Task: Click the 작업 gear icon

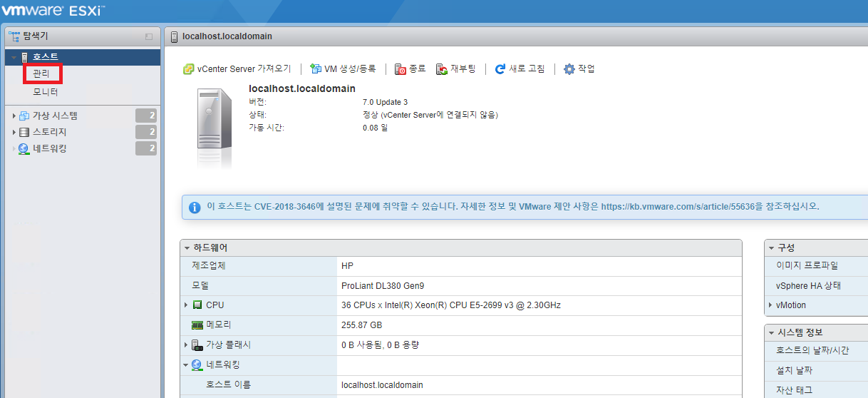Action: pyautogui.click(x=569, y=69)
